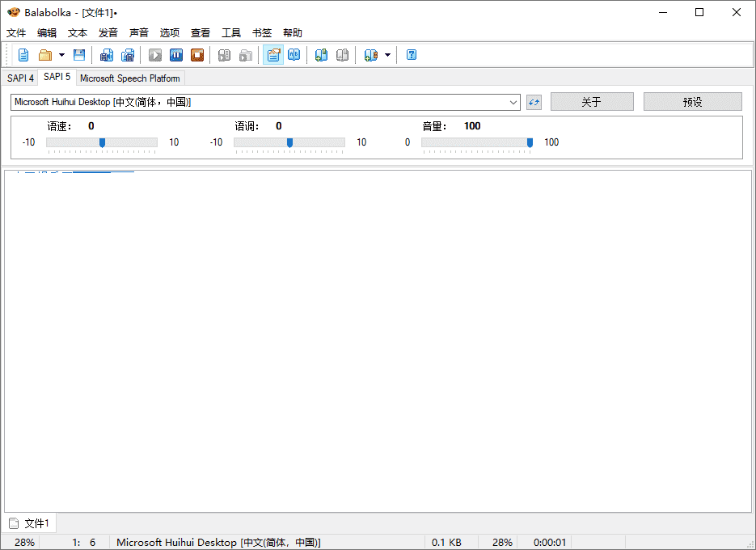Toggle the Pause button
The width and height of the screenshot is (756, 550).
click(176, 54)
